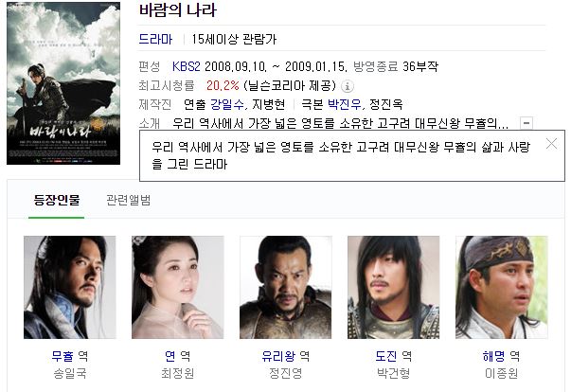Open the 무휼 role link
Viewport: 571px width, 392px height.
click(x=62, y=356)
